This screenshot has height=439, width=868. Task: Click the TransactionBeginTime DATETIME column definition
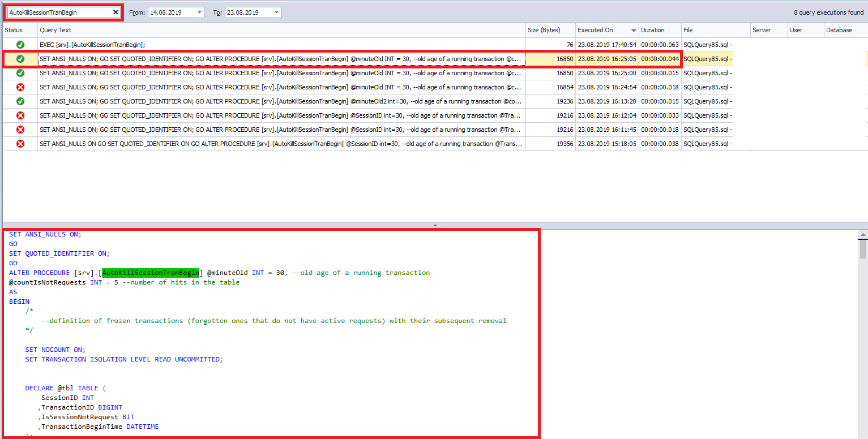click(98, 427)
